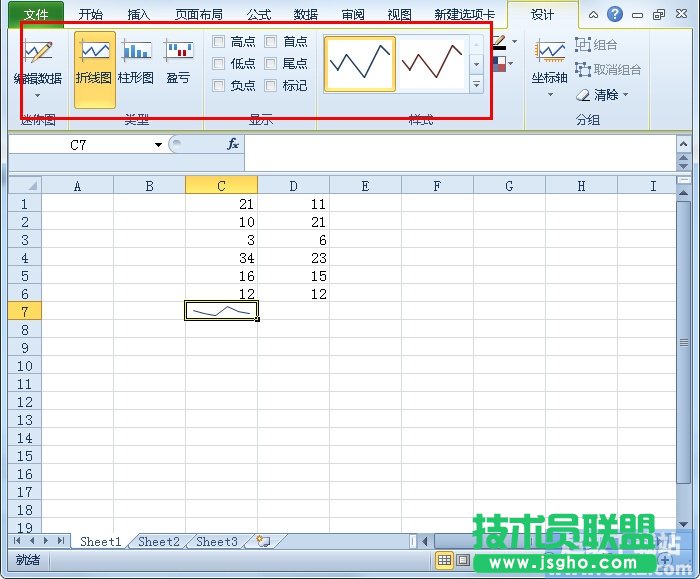Toggle the 标记 markers checkbox
The width and height of the screenshot is (700, 579).
point(271,86)
